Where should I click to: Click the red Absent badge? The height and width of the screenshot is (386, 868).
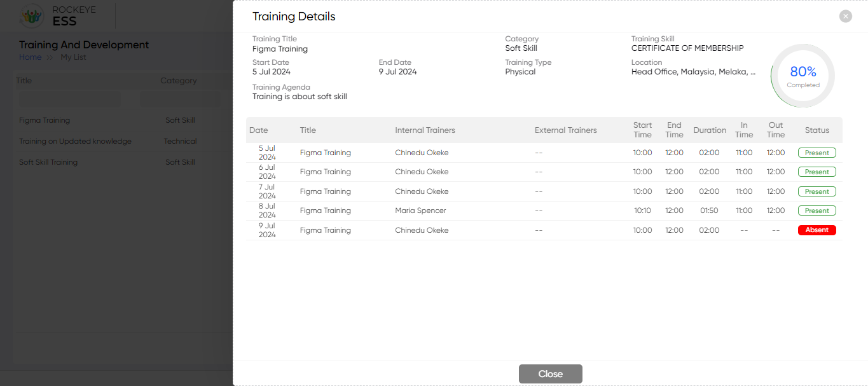817,230
